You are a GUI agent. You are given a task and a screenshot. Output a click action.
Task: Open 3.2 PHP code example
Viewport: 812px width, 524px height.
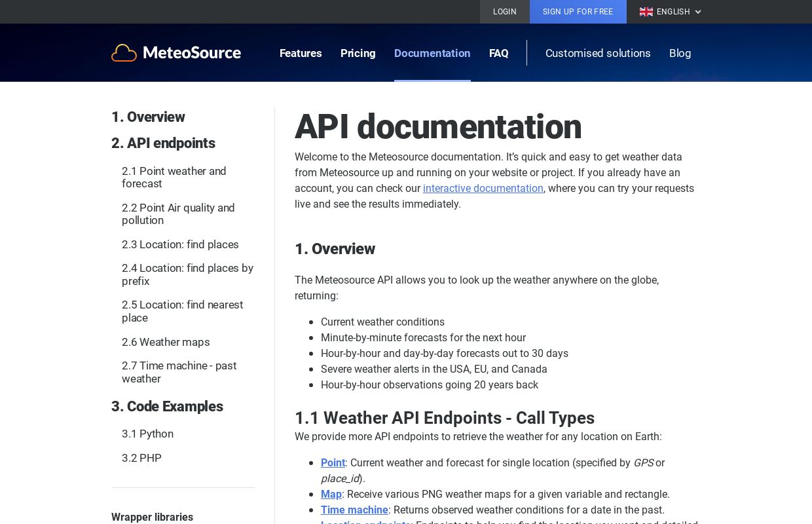tap(141, 458)
